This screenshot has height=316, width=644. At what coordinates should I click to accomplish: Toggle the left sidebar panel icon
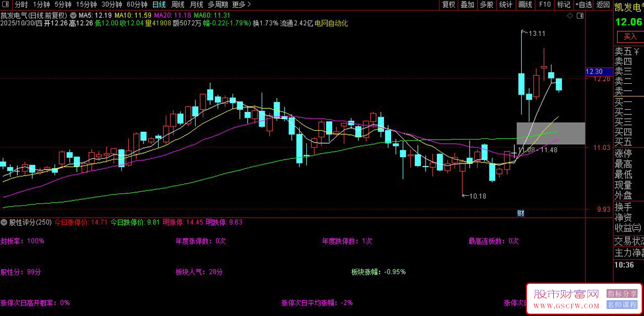[x=6, y=5]
